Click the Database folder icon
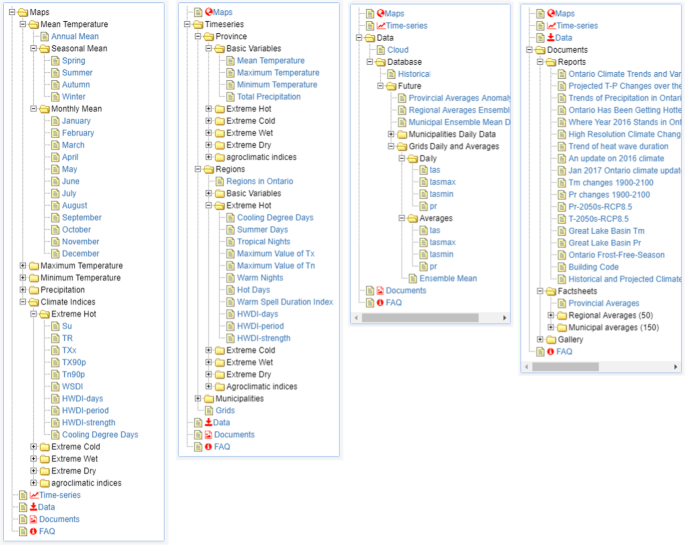The width and height of the screenshot is (685, 545). (x=381, y=62)
